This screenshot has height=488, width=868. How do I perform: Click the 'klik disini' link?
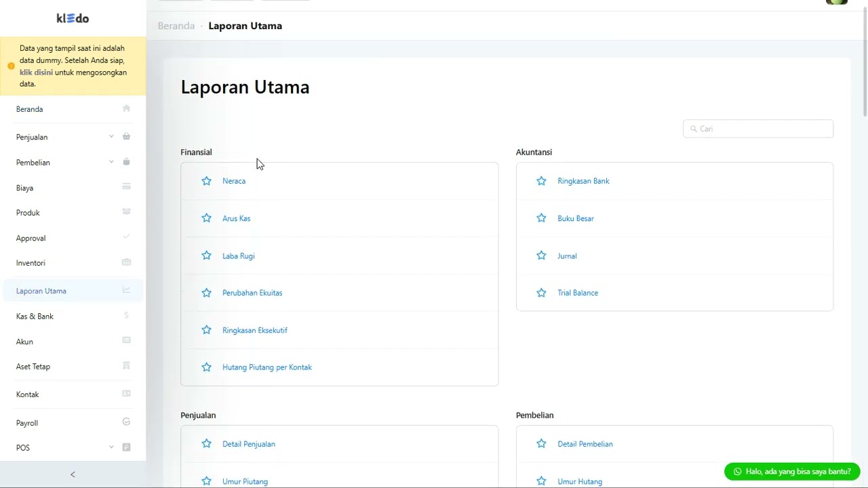(36, 73)
